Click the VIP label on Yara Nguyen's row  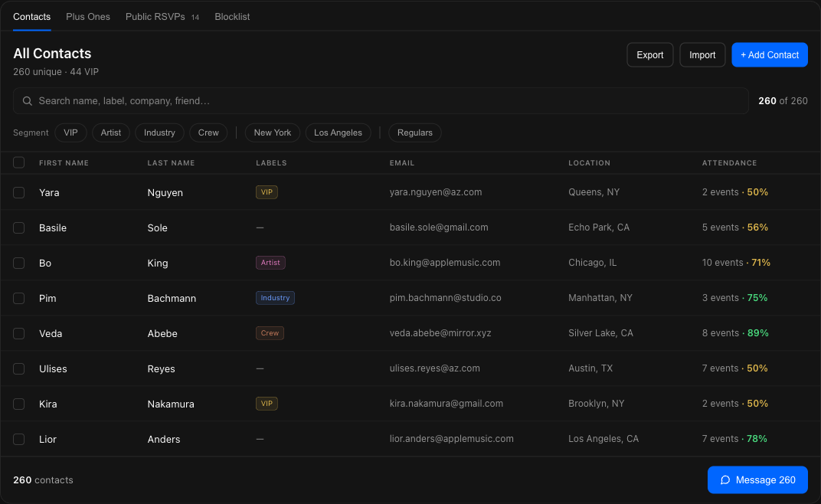(x=267, y=192)
